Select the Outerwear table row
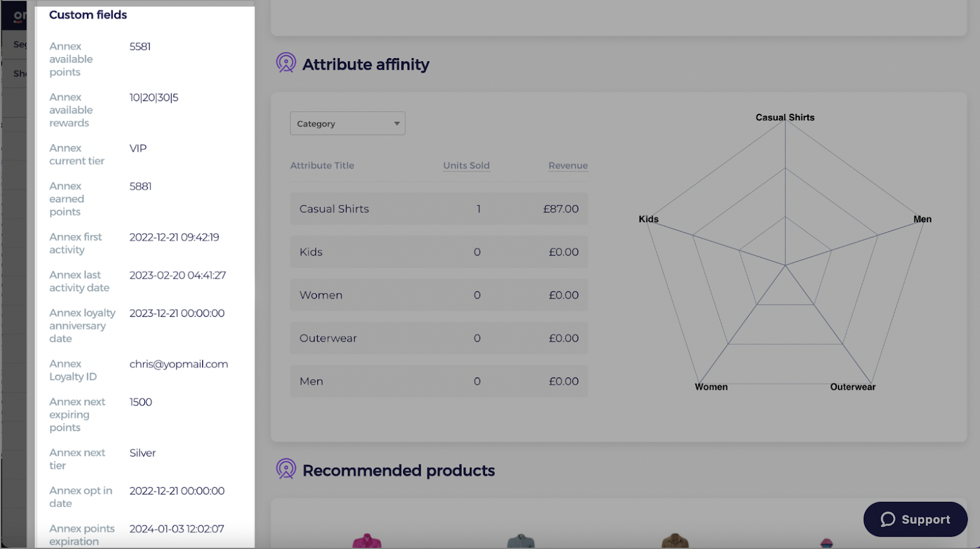The height and width of the screenshot is (549, 980). pos(439,338)
